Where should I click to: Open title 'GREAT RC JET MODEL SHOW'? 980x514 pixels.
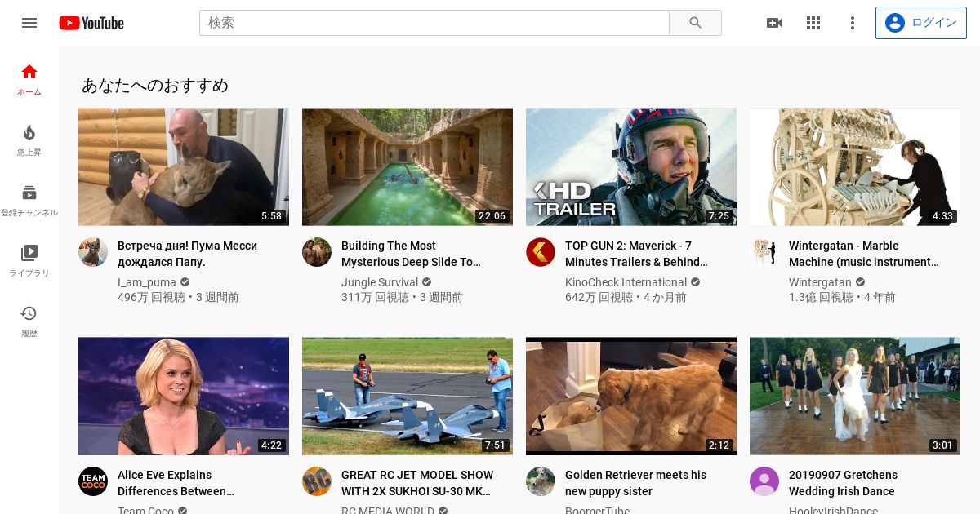click(417, 483)
